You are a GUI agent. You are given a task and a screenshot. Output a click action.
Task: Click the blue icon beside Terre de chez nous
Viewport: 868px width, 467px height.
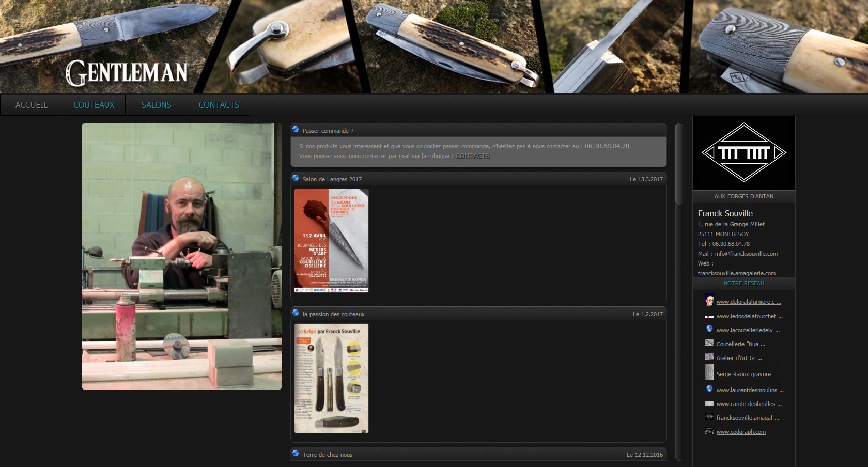296,454
